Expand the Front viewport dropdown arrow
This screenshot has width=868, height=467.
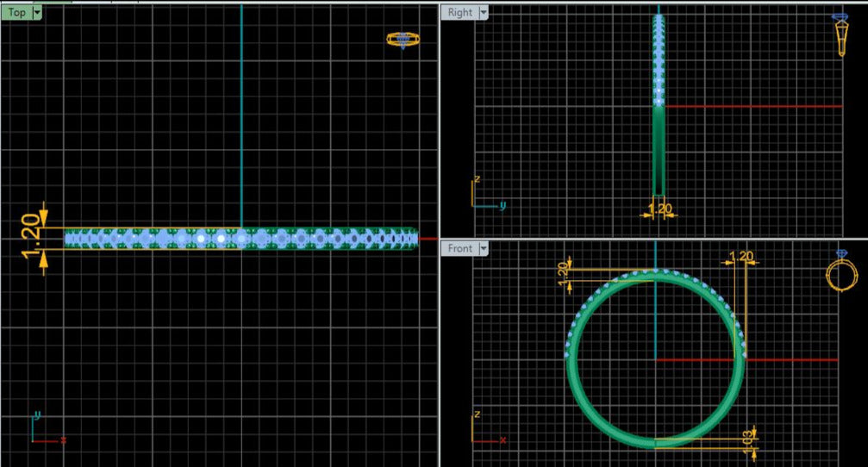pos(483,248)
